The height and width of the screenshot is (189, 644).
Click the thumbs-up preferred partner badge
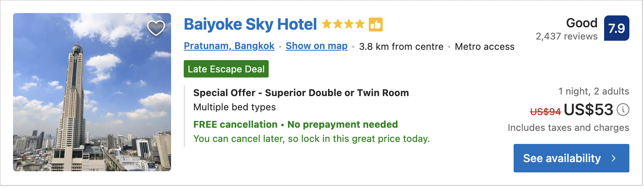tap(376, 25)
